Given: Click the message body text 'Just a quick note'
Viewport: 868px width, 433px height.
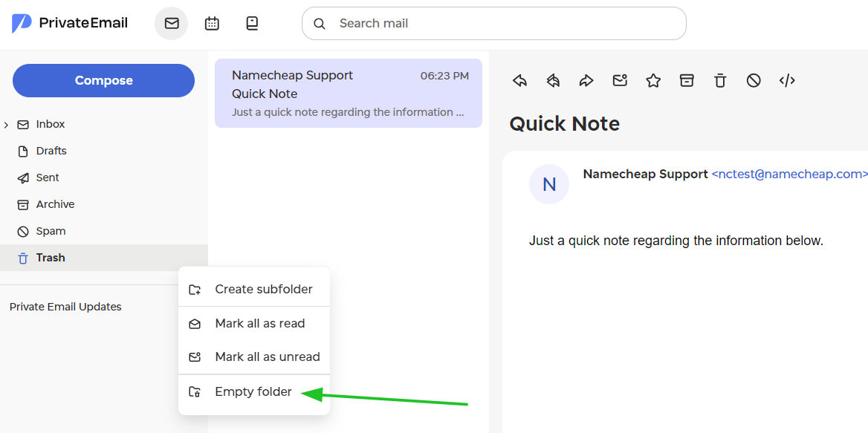Looking at the screenshot, I should click(676, 241).
